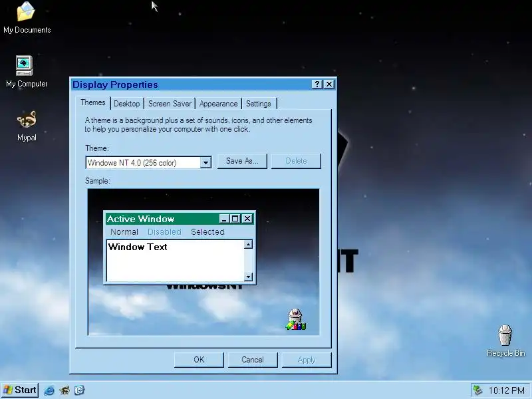Click the sample window minimize button
This screenshot has width=532, height=399.
(x=223, y=219)
